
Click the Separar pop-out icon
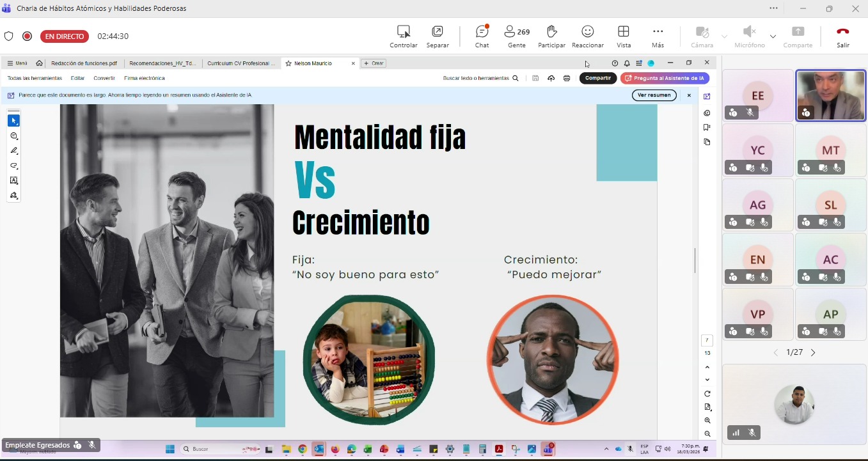[x=438, y=36]
